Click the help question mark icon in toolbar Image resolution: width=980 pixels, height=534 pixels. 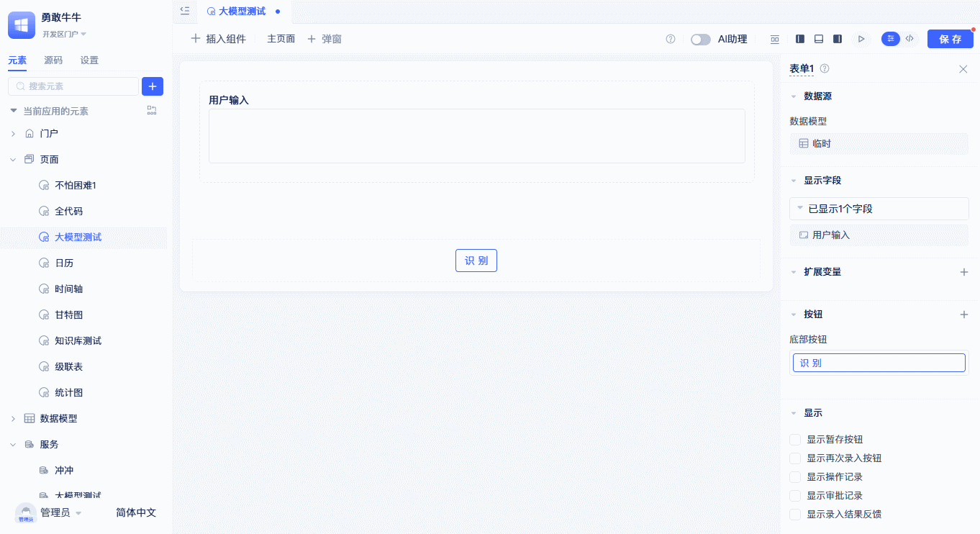coord(671,39)
